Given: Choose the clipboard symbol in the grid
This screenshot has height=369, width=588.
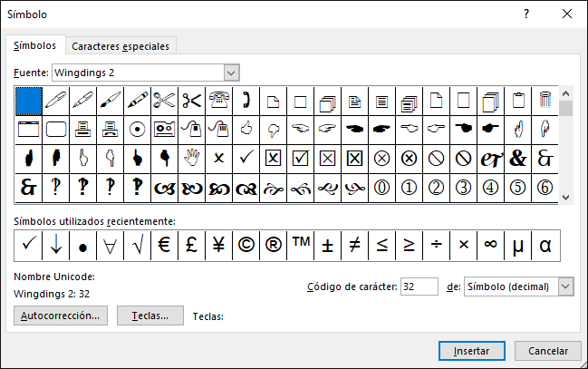Looking at the screenshot, I should coord(518,100).
